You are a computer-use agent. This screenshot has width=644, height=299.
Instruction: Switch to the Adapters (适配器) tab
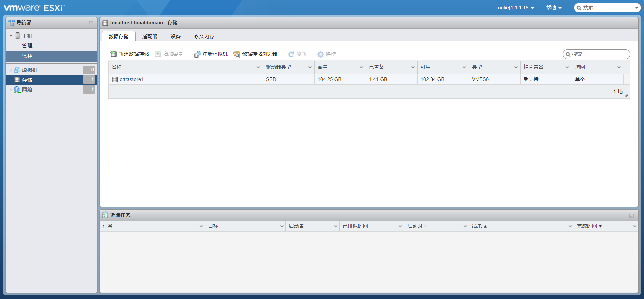[149, 36]
